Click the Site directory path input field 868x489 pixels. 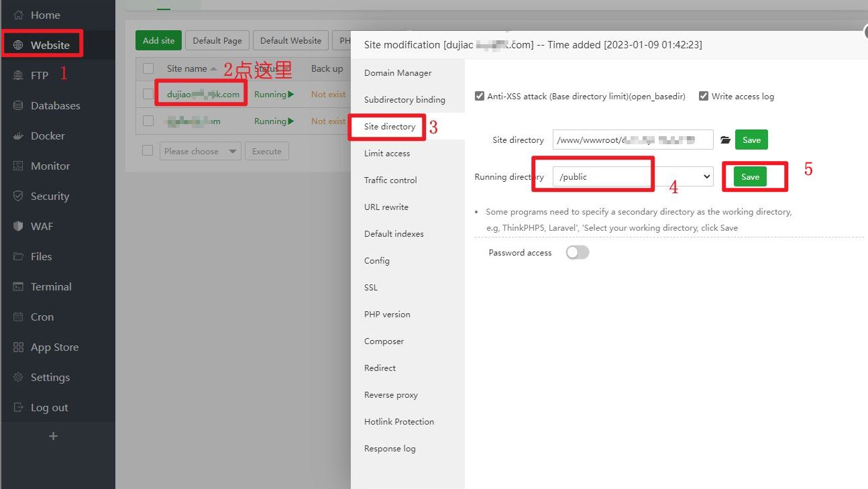click(633, 140)
